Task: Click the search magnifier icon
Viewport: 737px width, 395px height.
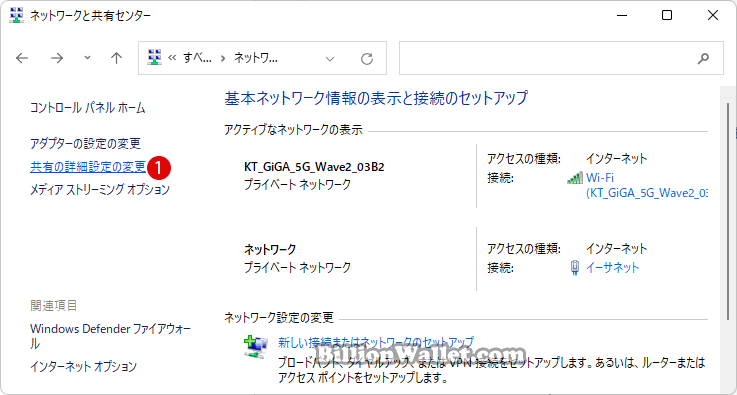Action: click(x=703, y=58)
